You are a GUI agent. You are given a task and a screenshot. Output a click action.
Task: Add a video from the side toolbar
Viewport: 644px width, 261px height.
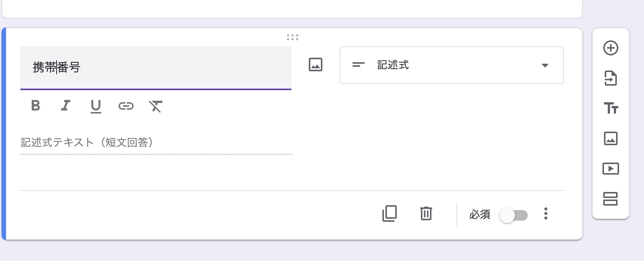pos(610,169)
